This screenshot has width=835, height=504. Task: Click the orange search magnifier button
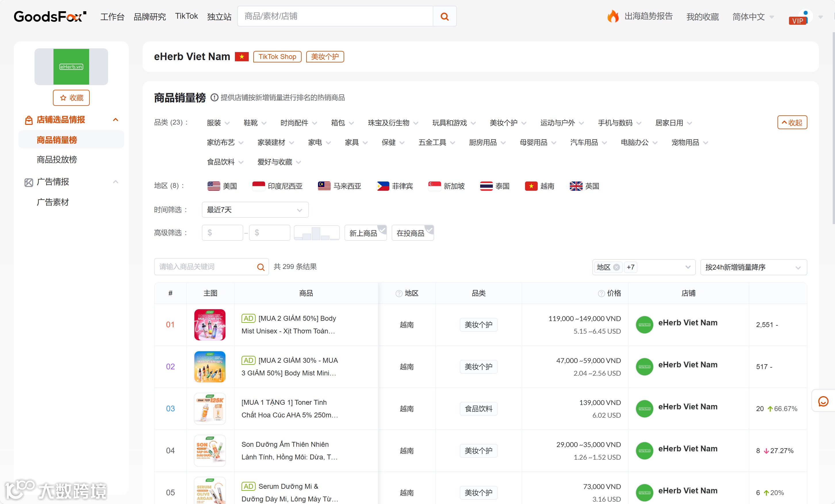pos(444,16)
